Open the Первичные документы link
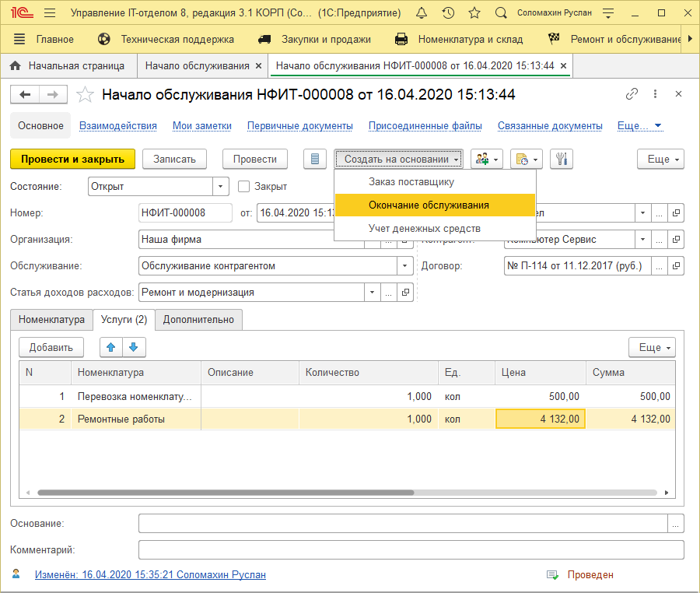This screenshot has width=700, height=593. click(x=300, y=125)
